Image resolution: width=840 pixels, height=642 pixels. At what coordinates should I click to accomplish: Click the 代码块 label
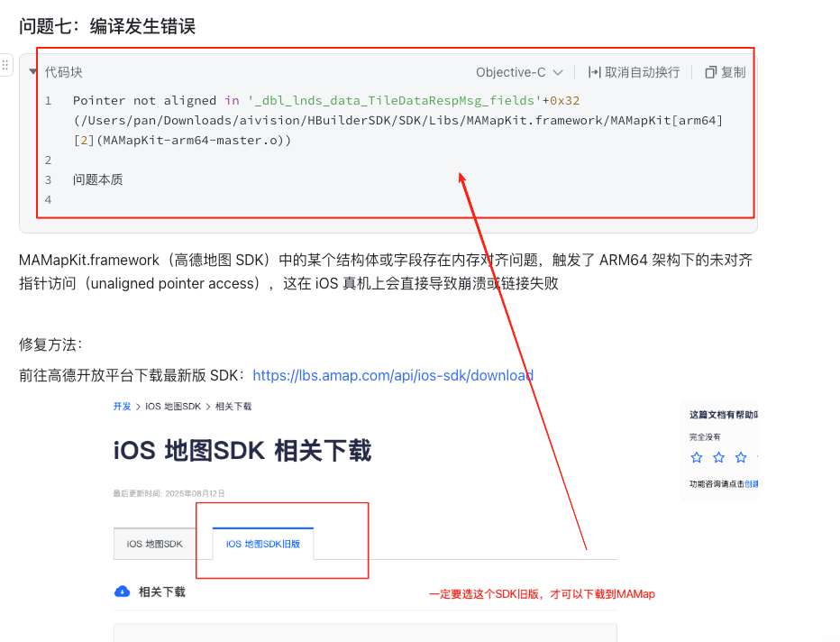tap(64, 72)
